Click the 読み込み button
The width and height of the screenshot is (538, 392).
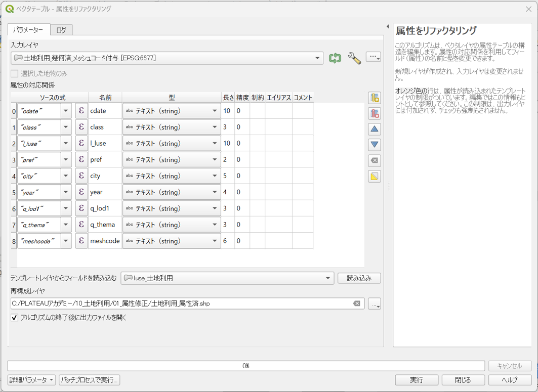pos(359,278)
